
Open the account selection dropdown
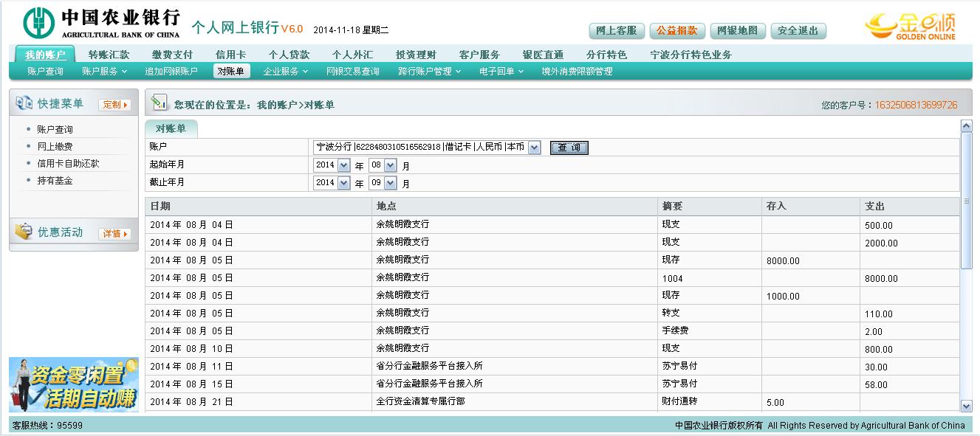tap(534, 148)
